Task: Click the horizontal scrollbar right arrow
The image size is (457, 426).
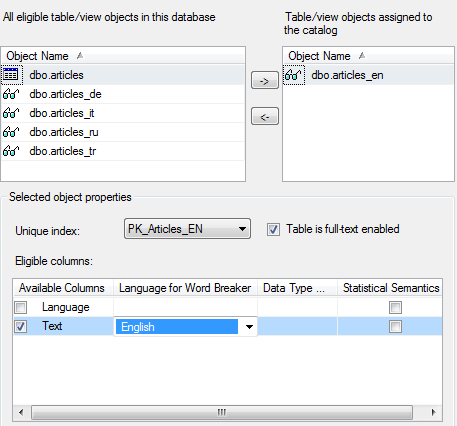Action: pyautogui.click(x=433, y=412)
